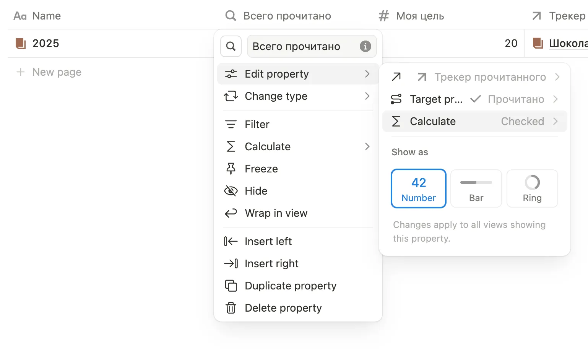
Task: Open the Трекер прочитанного relation selector
Action: coord(474,77)
